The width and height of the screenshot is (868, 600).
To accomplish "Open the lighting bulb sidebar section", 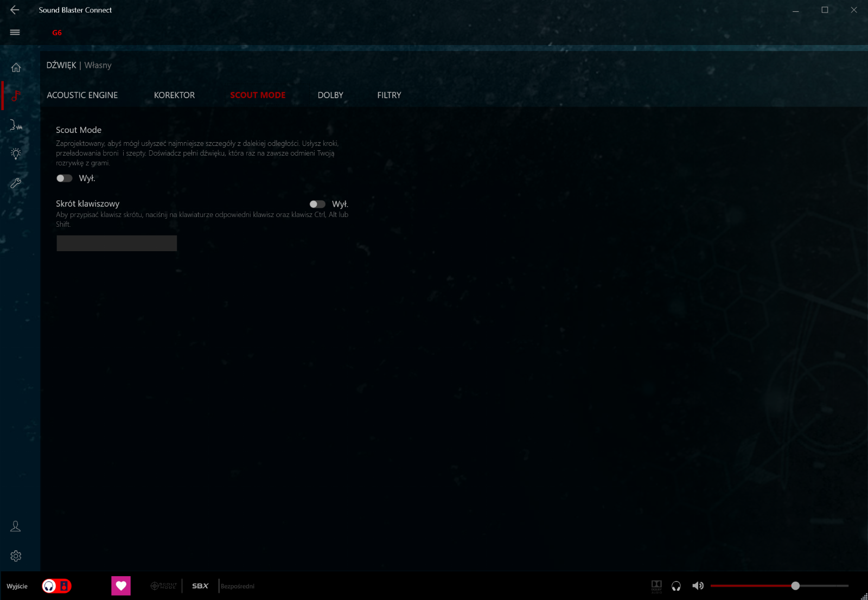I will 16,154.
